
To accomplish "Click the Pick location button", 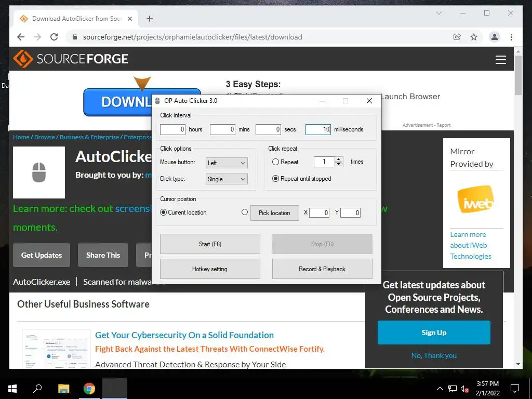I will tap(274, 213).
